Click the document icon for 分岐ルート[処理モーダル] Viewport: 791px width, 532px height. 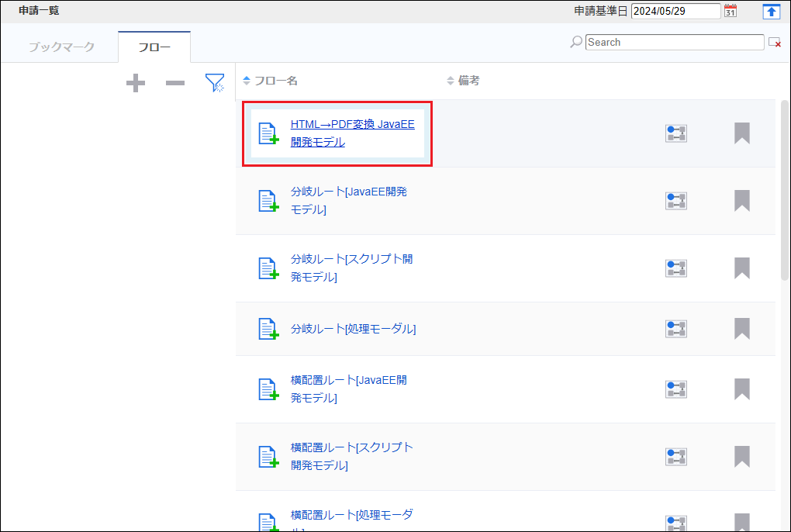click(268, 329)
